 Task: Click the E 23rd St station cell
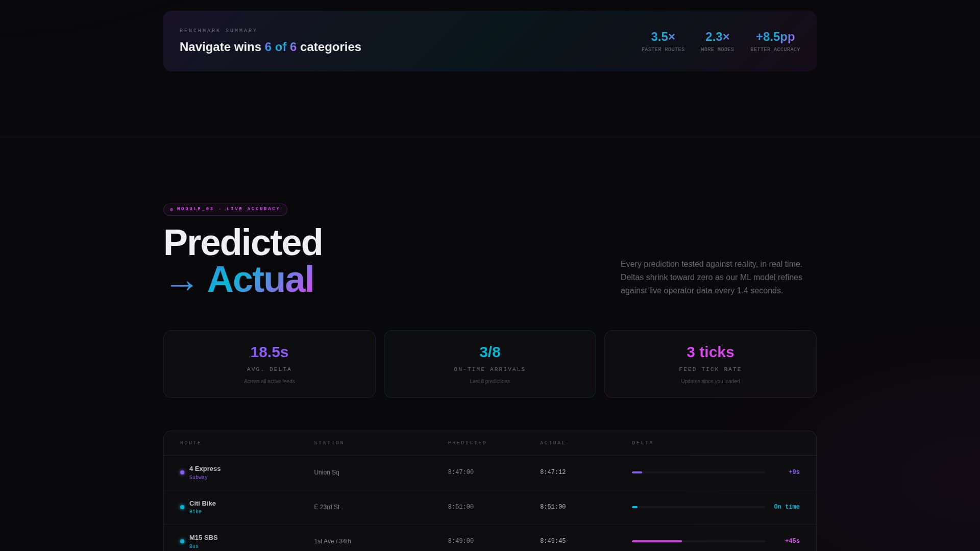[327, 507]
